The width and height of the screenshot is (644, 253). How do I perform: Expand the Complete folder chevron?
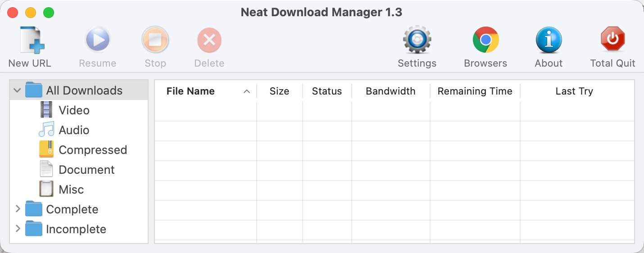18,209
